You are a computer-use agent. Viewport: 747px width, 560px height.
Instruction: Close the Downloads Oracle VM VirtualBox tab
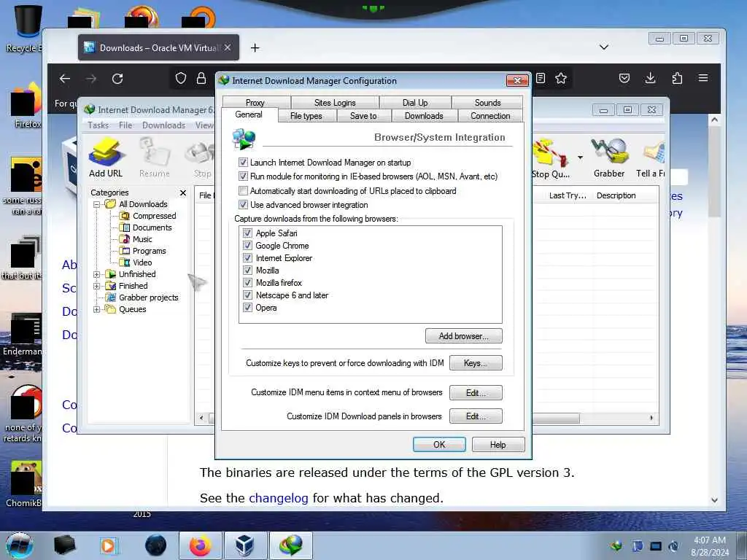[228, 47]
